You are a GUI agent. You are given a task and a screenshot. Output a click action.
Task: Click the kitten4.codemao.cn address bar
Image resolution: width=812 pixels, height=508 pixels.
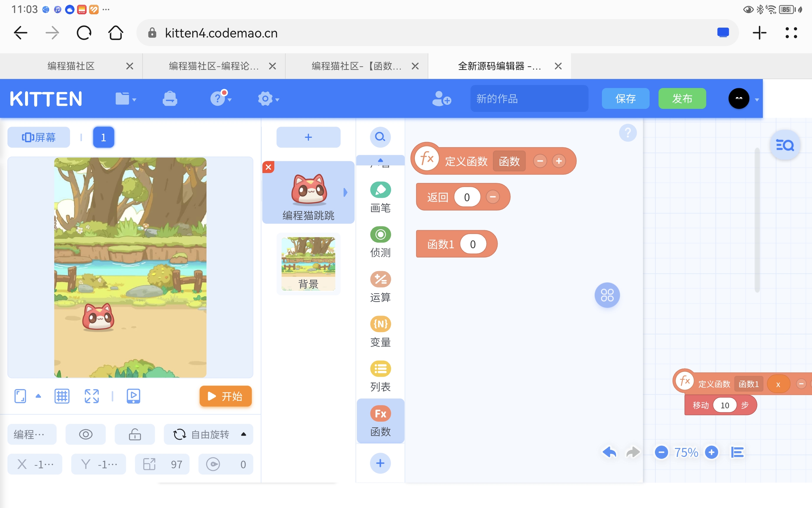(437, 33)
